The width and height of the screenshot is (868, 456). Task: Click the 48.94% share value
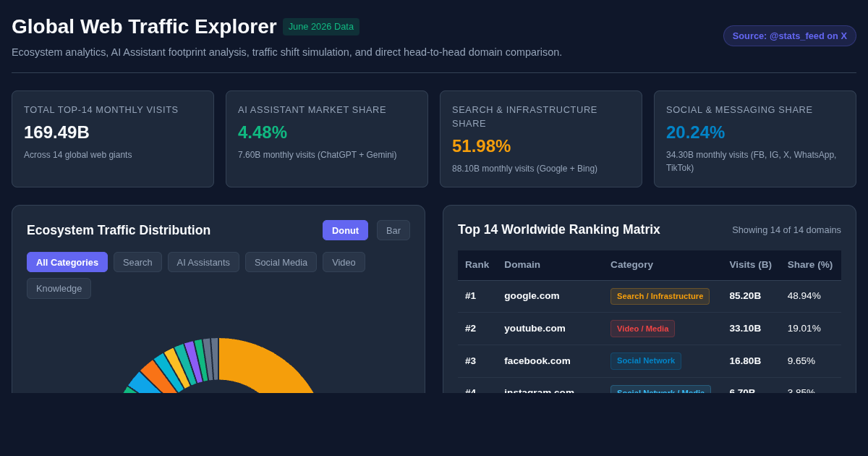pos(804,296)
